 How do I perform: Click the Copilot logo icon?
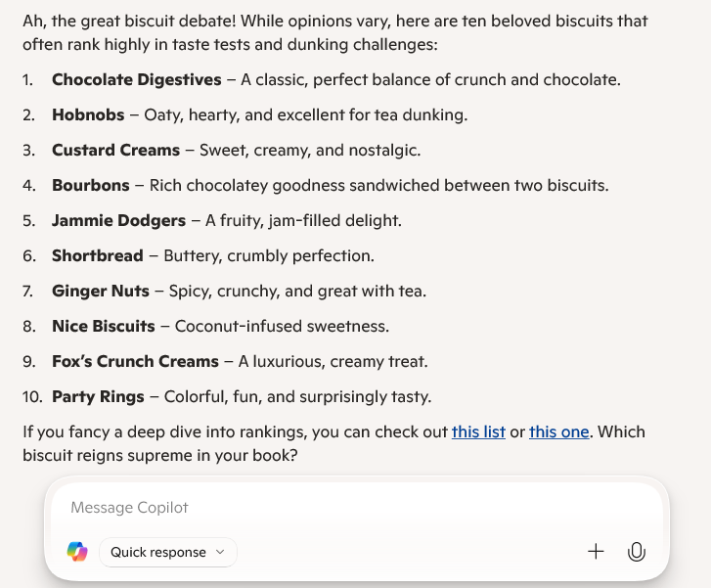(77, 552)
